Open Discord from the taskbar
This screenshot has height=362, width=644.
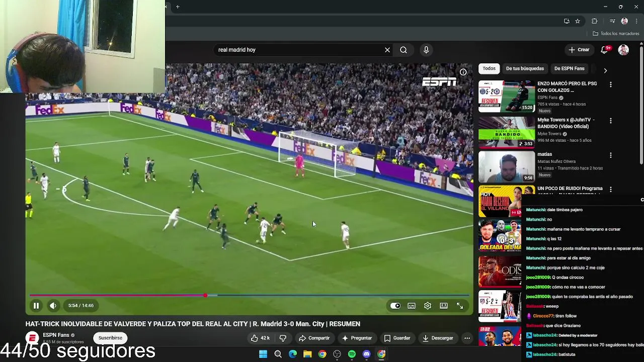[367, 354]
